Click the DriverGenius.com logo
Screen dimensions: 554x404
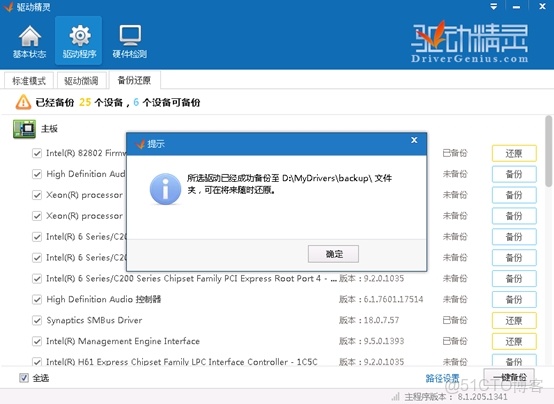(x=470, y=42)
